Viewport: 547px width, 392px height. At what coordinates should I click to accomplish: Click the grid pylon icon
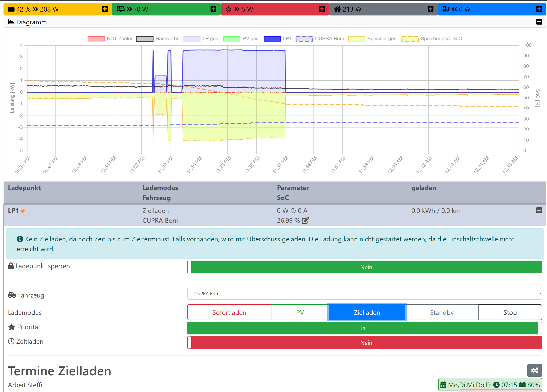(229, 9)
